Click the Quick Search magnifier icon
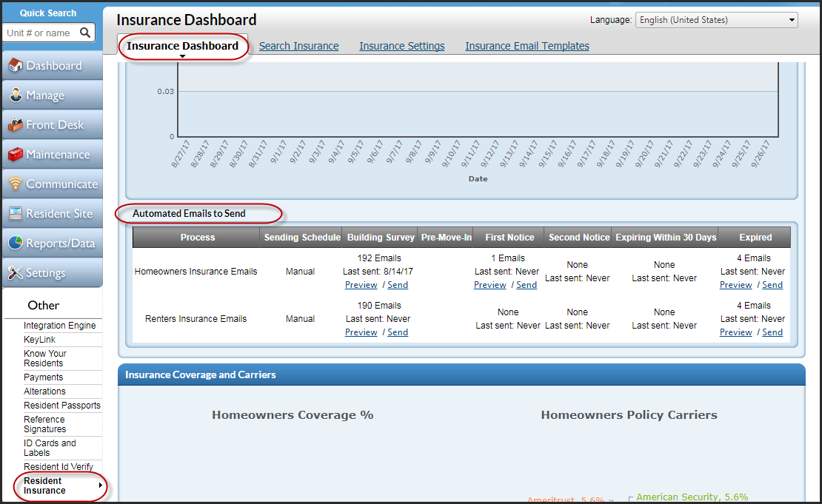 pyautogui.click(x=85, y=33)
